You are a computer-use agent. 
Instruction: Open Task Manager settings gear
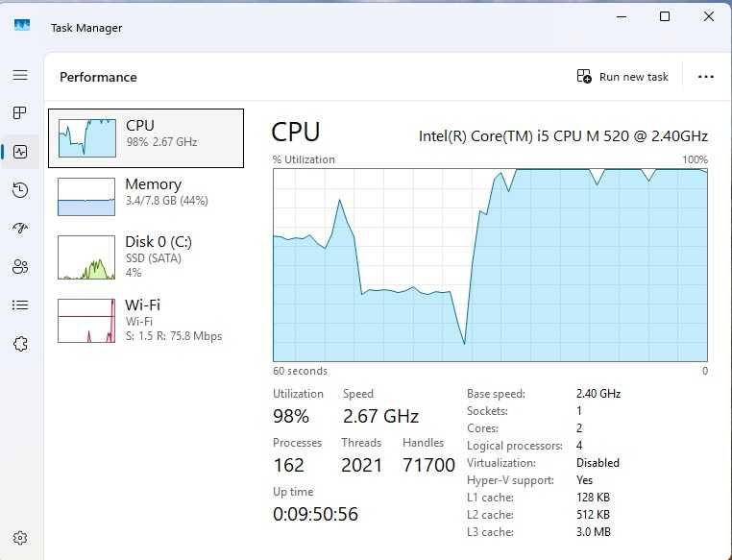click(20, 538)
